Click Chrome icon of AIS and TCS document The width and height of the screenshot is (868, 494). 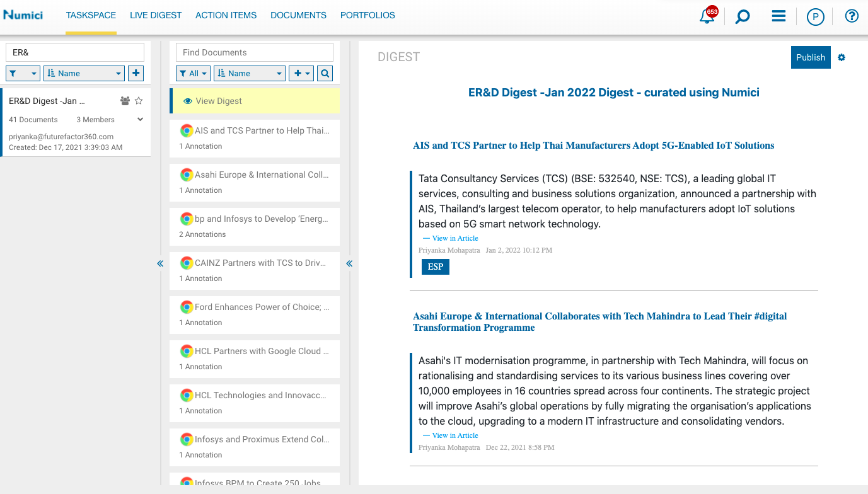tap(186, 130)
